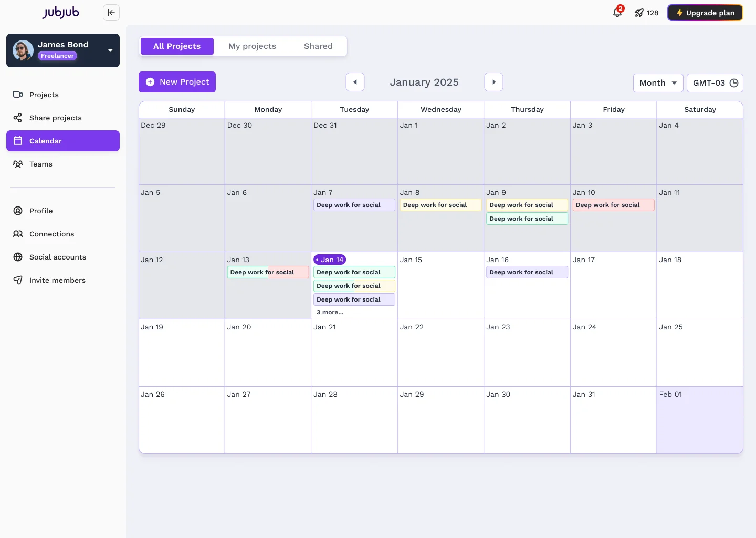Open the GMT-03 timezone selector
The image size is (756, 538).
[715, 82]
